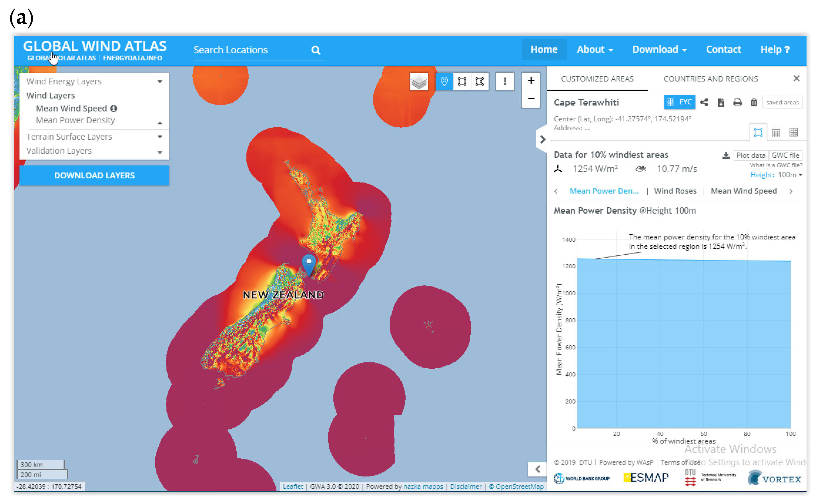Click the print icon in the area panel

pyautogui.click(x=737, y=102)
